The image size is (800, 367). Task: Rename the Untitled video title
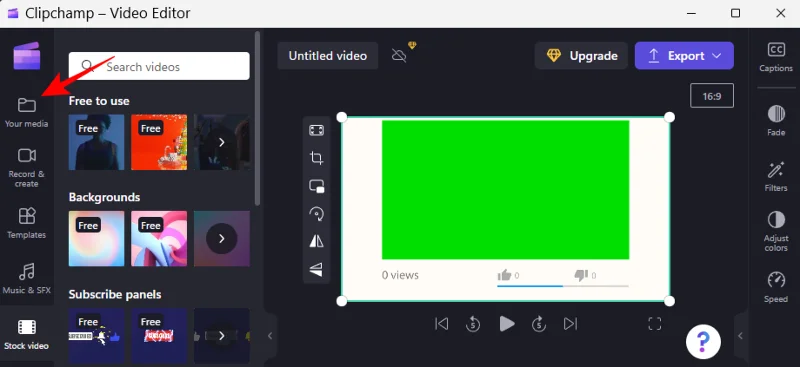(x=328, y=56)
